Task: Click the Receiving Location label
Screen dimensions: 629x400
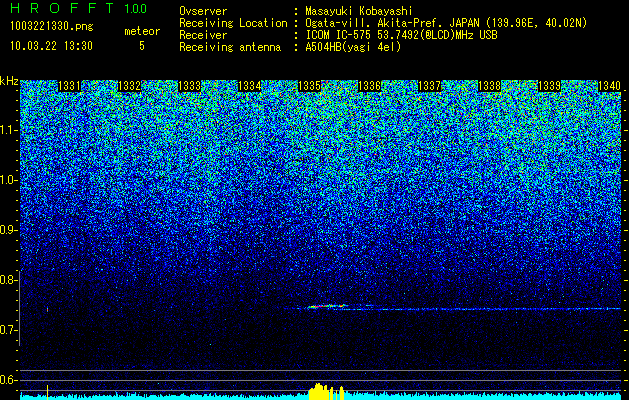Action: pos(233,23)
